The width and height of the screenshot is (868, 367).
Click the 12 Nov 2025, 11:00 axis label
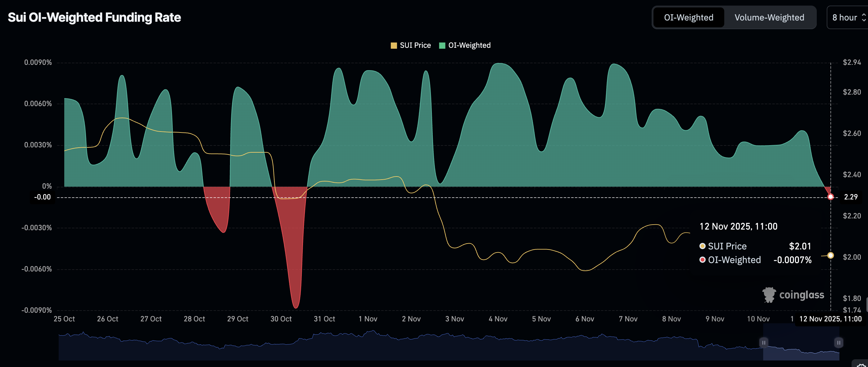click(830, 319)
